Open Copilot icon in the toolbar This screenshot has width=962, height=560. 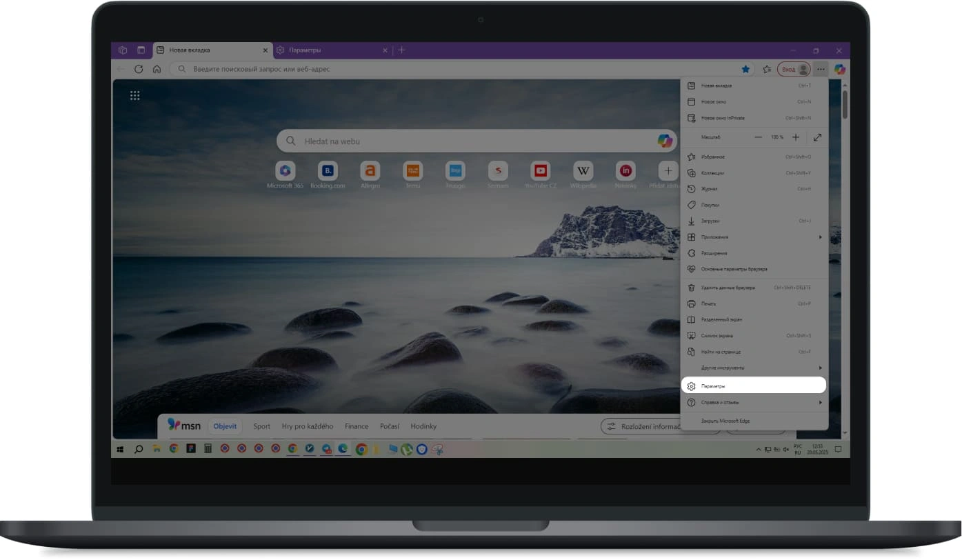pyautogui.click(x=839, y=69)
